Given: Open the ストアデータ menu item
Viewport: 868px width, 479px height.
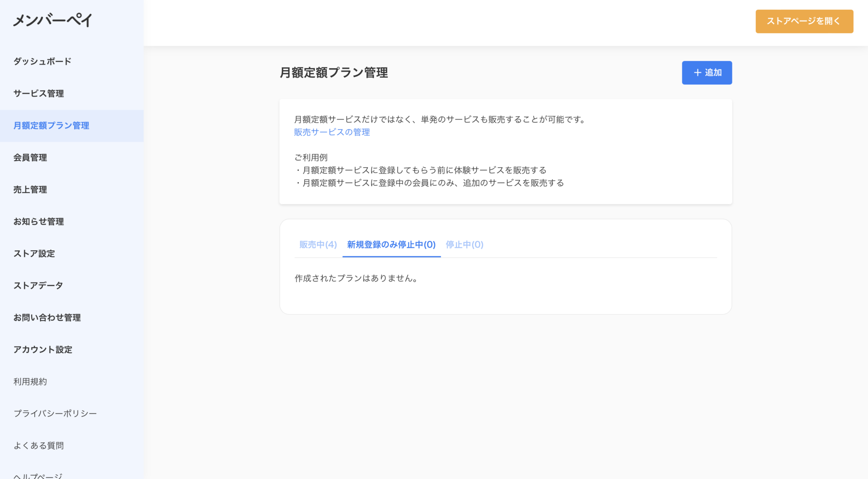Looking at the screenshot, I should (x=38, y=286).
